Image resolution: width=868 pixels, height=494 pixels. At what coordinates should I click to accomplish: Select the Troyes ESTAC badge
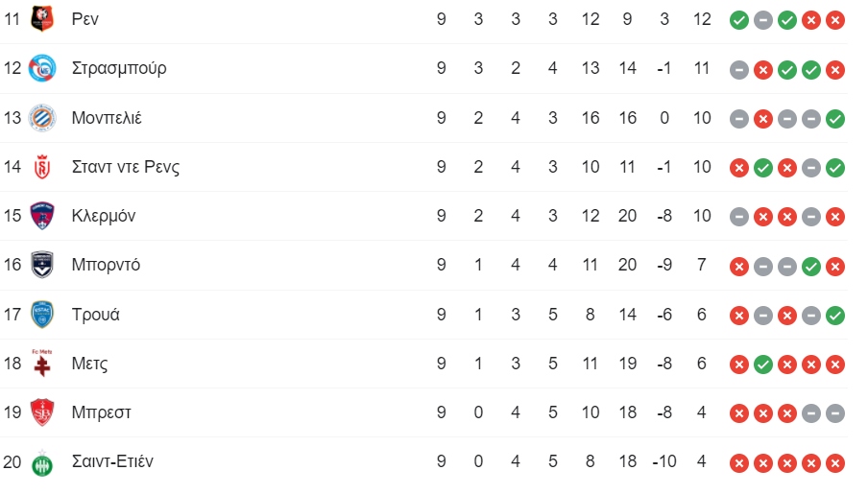[42, 315]
